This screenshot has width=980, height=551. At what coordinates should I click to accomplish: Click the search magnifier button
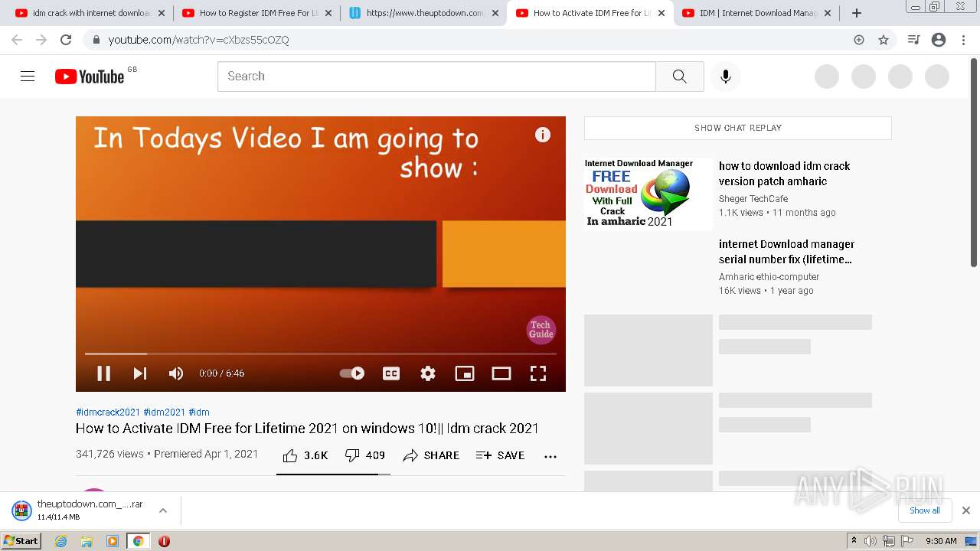click(x=680, y=77)
